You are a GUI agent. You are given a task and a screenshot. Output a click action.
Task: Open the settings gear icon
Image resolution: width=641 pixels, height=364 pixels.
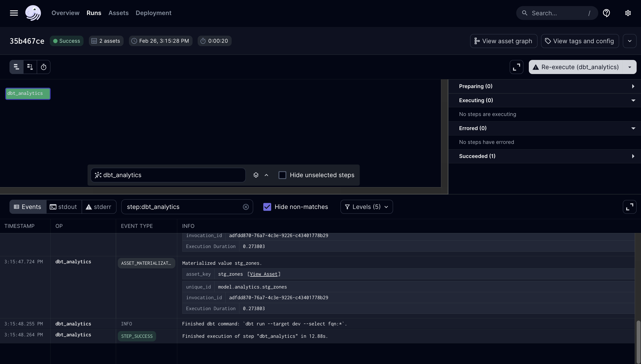628,13
